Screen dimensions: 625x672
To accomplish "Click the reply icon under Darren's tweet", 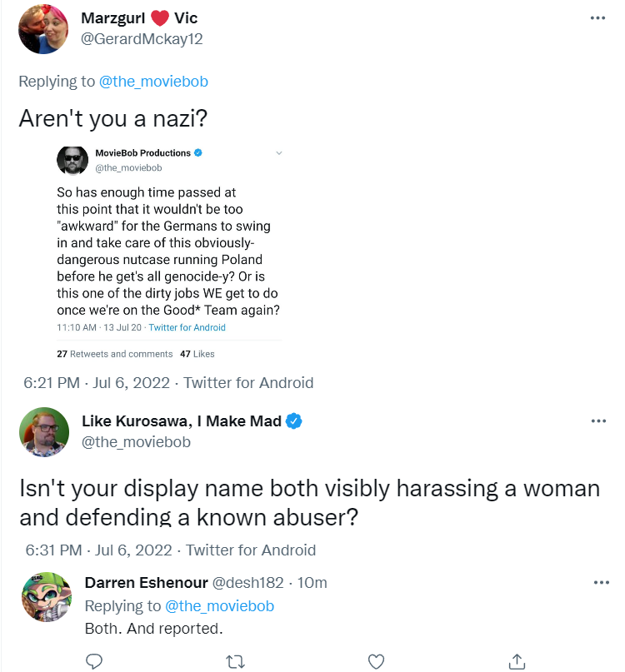I will click(94, 661).
